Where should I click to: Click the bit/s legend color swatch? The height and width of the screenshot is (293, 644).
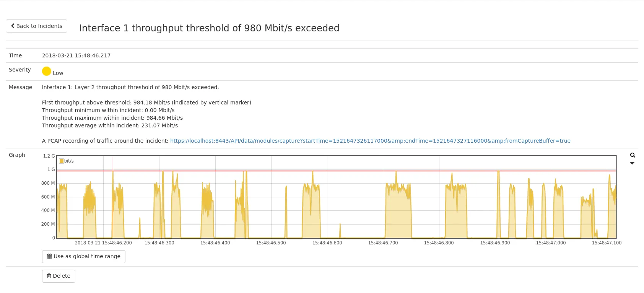62,161
